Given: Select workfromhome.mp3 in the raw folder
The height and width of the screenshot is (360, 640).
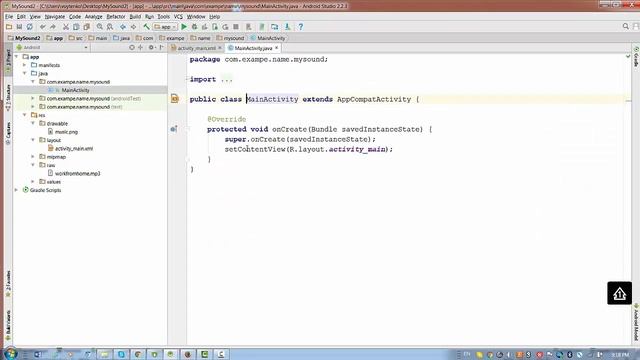Looking at the screenshot, I should [74, 173].
